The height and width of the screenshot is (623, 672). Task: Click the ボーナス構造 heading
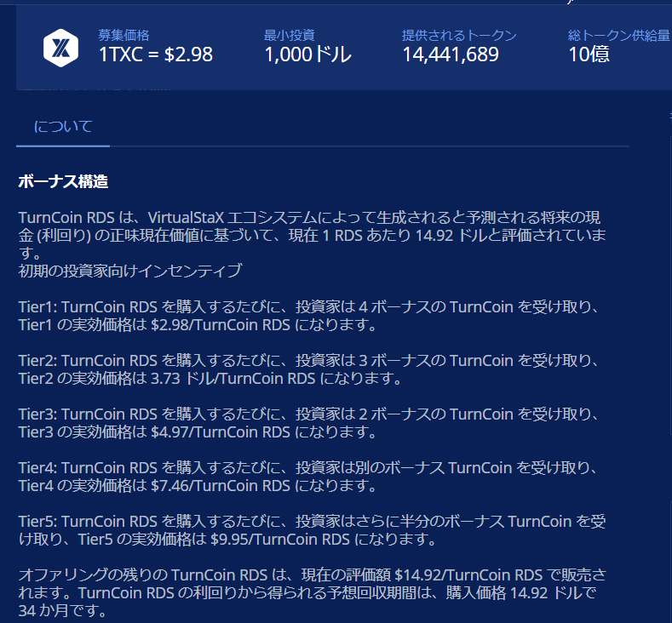click(x=63, y=181)
